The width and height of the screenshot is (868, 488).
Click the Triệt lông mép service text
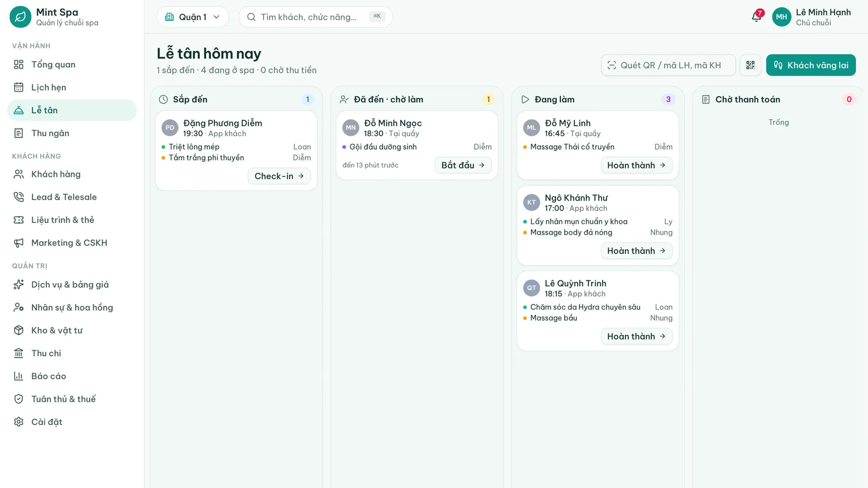click(x=194, y=147)
